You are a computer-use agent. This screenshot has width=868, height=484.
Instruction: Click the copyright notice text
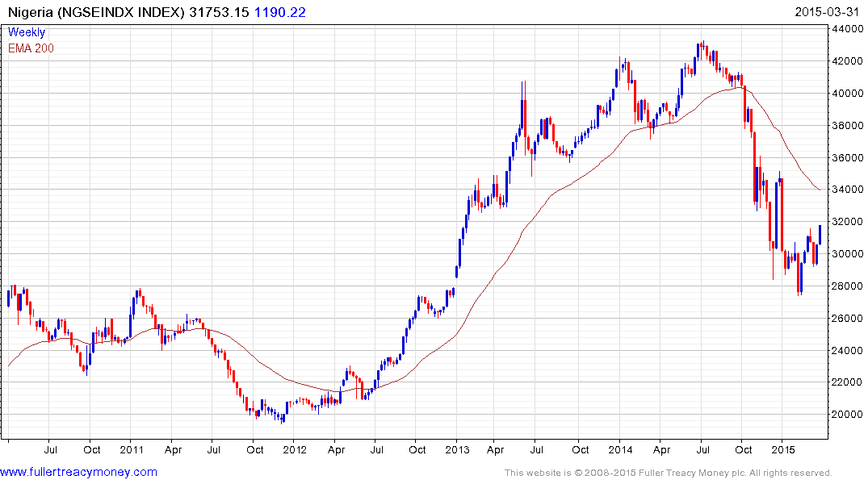tap(669, 473)
